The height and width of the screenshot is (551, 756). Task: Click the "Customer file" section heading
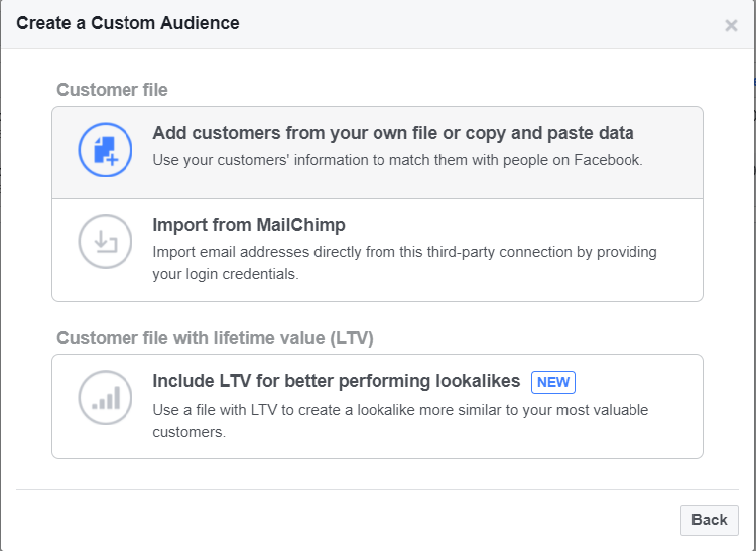(112, 90)
